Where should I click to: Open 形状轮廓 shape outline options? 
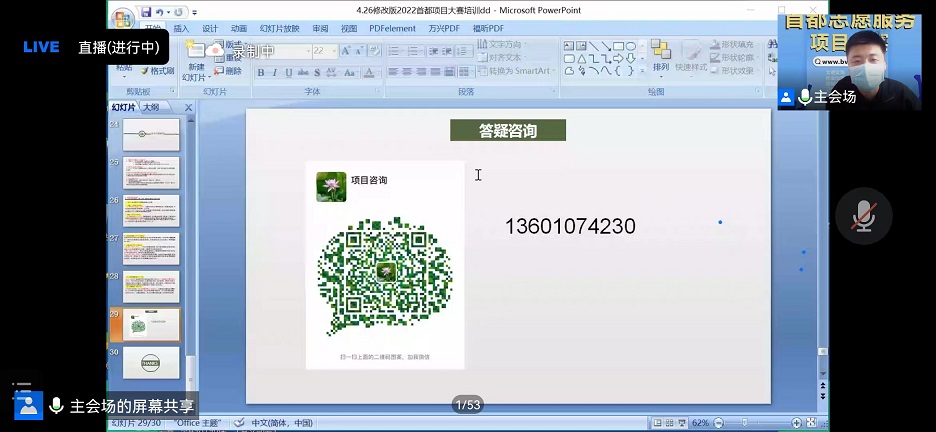pyautogui.click(x=732, y=57)
